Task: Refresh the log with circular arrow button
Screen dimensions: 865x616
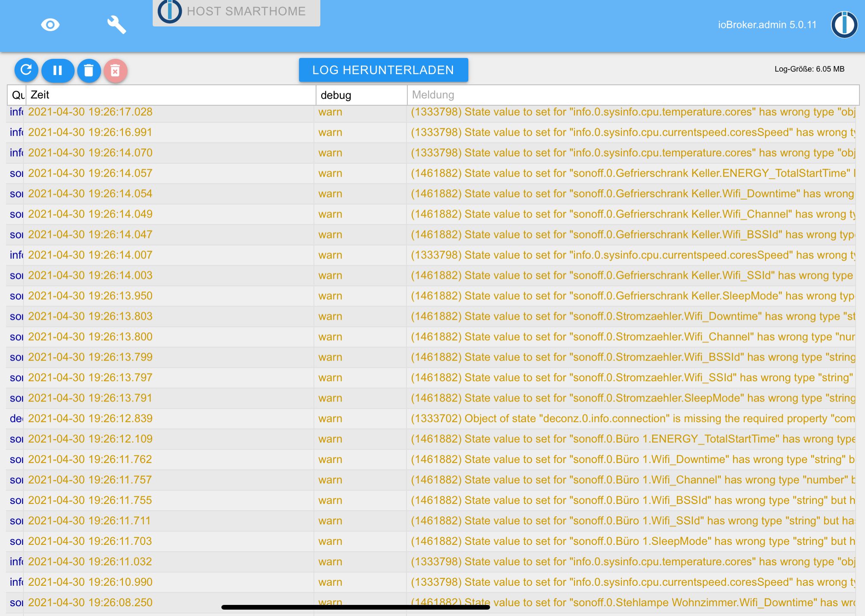Action: pos(26,70)
